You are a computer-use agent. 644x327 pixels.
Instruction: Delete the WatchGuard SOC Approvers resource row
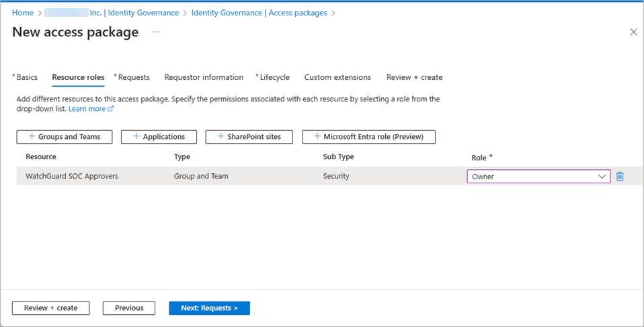coord(620,177)
